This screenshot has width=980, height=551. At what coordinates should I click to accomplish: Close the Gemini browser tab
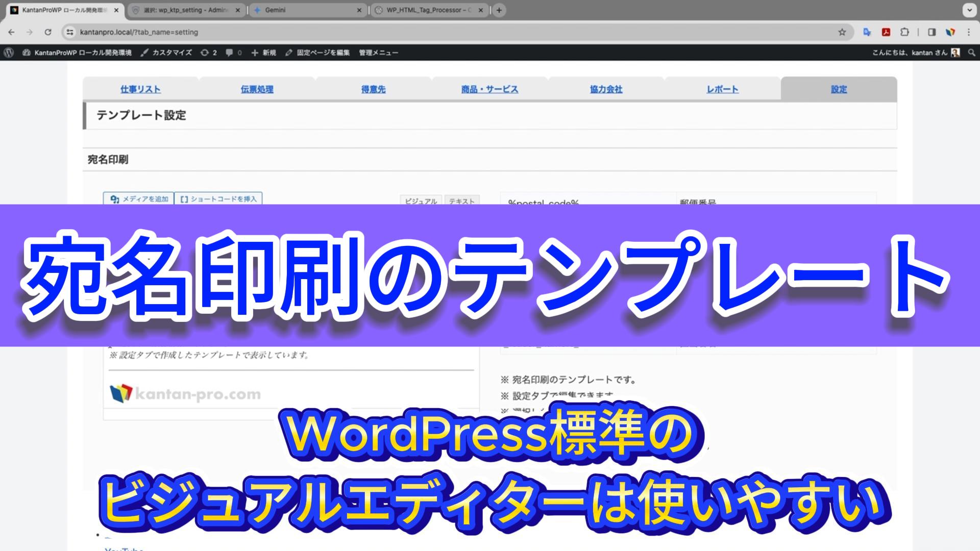click(359, 10)
